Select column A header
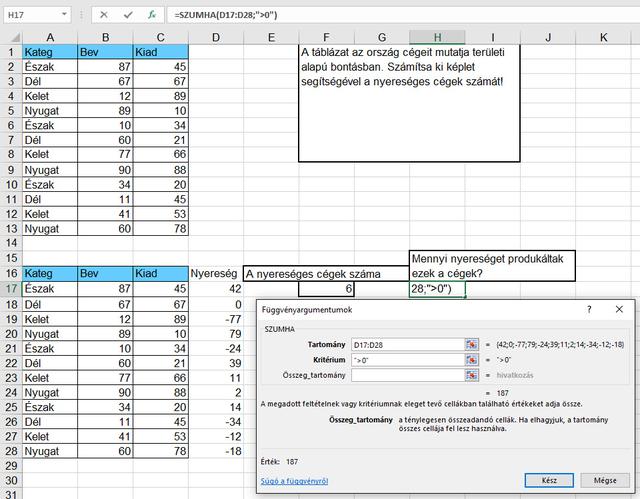640x499 pixels. pos(50,38)
